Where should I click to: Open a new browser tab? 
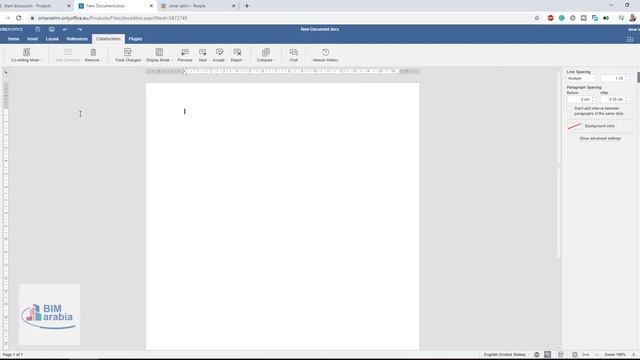(247, 6)
